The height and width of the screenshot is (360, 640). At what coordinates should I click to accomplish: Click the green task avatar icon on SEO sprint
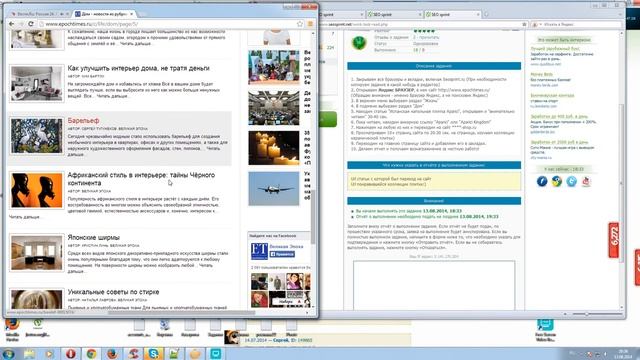click(359, 42)
